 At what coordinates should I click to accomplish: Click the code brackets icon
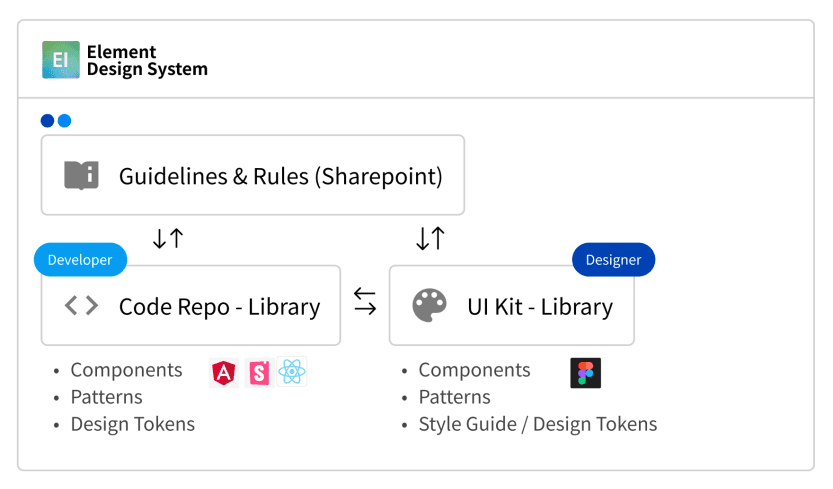pos(81,306)
